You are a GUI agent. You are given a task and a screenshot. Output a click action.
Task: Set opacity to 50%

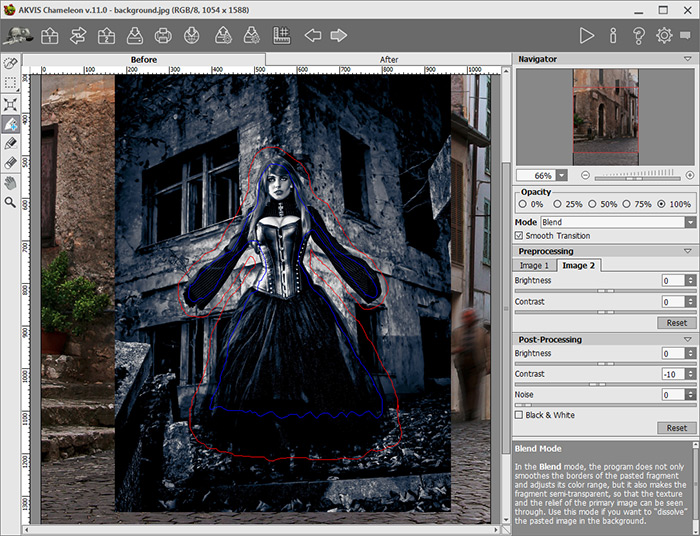coord(592,204)
